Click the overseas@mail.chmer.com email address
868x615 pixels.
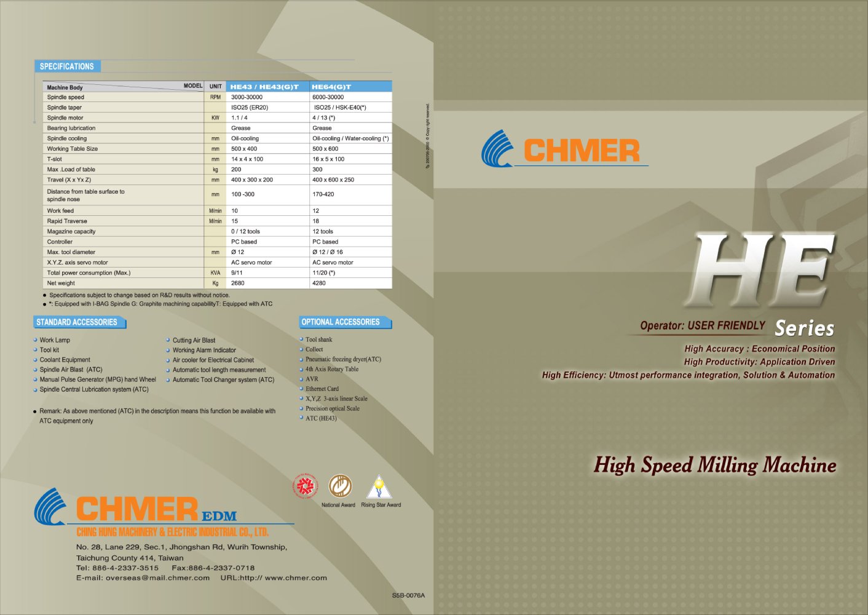click(x=157, y=578)
